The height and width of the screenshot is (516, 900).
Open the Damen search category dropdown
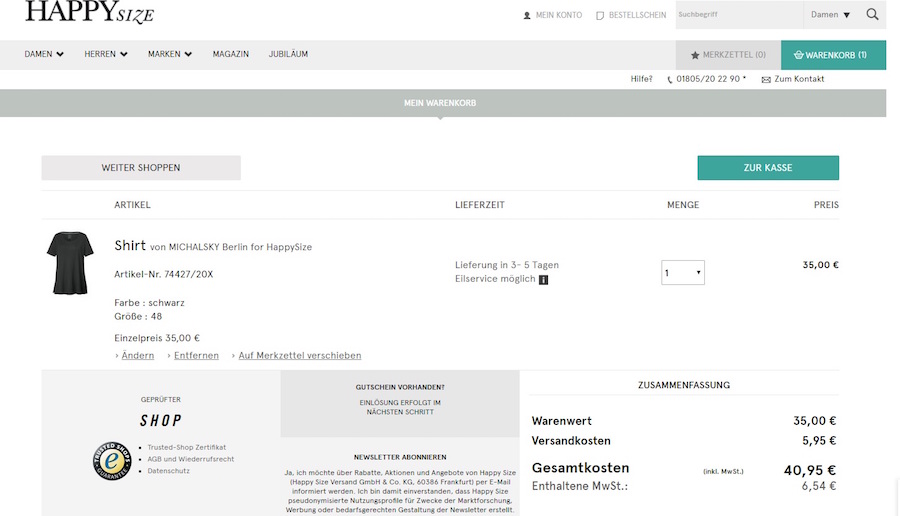tap(830, 15)
